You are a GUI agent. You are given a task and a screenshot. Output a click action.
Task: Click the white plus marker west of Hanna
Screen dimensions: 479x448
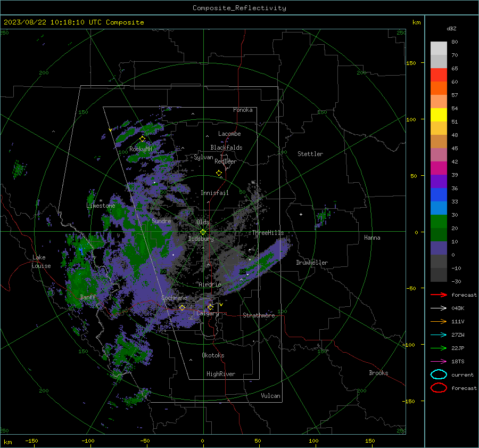click(x=301, y=214)
